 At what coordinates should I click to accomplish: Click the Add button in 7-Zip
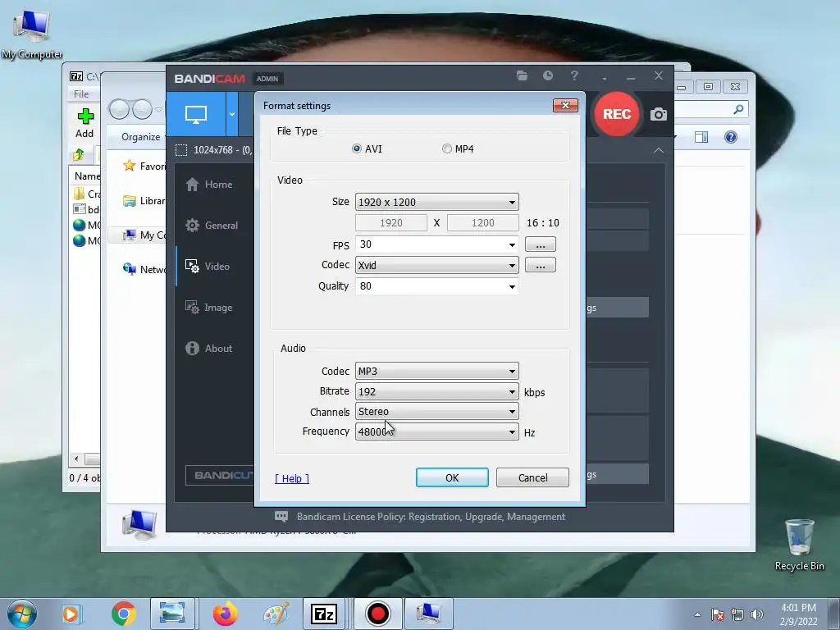[x=84, y=123]
